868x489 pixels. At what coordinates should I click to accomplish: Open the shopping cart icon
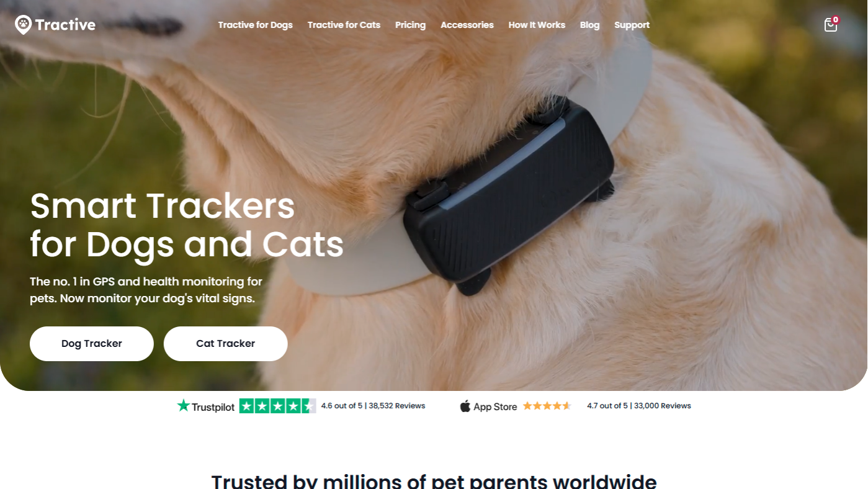click(x=830, y=25)
